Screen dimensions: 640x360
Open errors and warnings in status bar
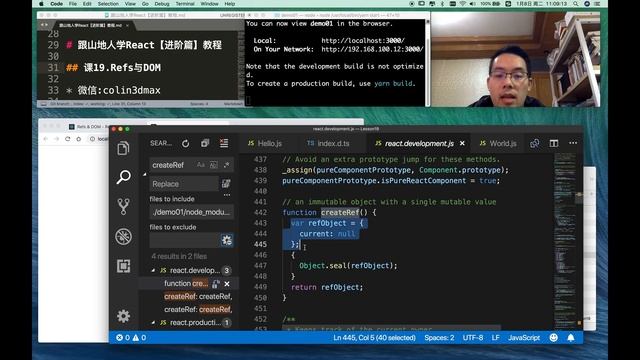[x=131, y=338]
